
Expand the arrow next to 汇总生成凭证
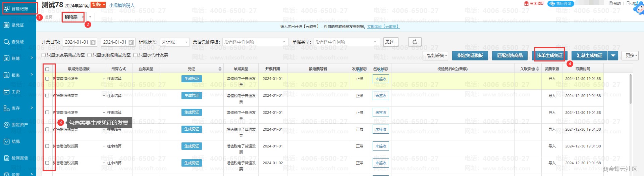[613, 55]
